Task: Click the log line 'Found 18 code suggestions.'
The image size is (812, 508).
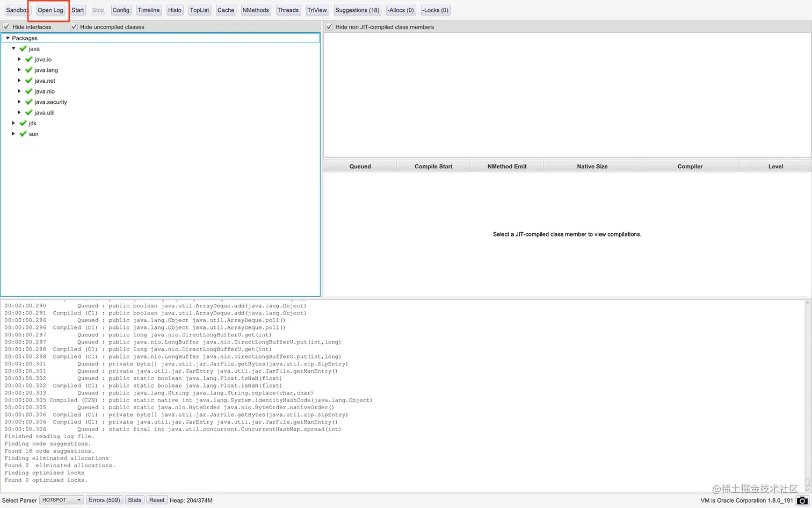Action: 49,451
